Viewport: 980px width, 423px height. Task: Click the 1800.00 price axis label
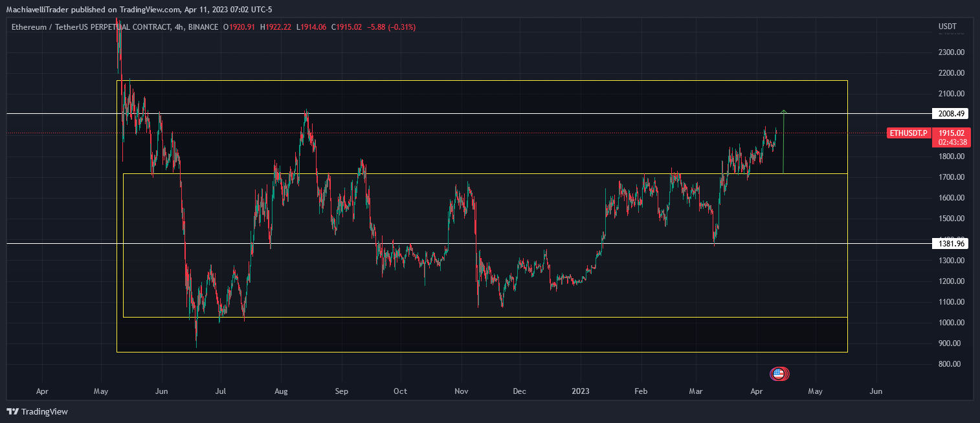pos(952,157)
